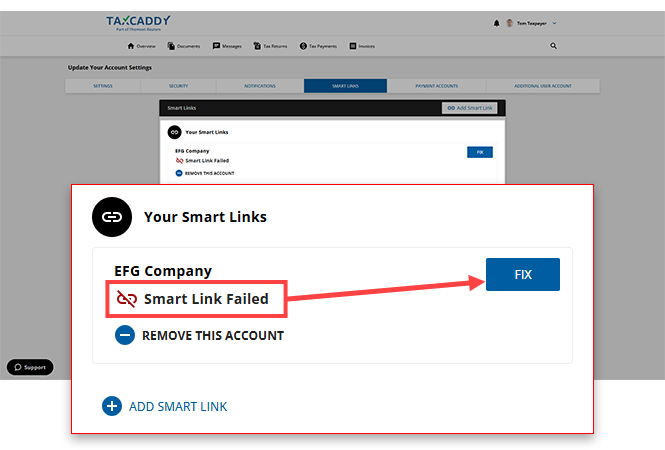The height and width of the screenshot is (450, 665).
Task: Click the small Remove This Account minus icon
Action: (179, 173)
